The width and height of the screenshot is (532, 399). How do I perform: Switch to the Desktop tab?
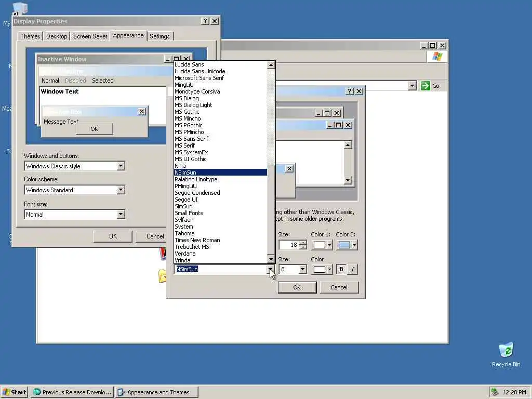(x=56, y=36)
